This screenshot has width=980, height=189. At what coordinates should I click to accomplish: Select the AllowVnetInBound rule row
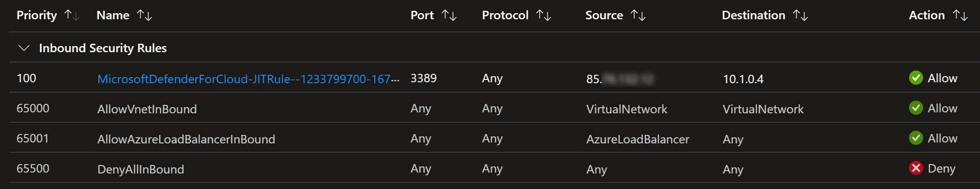pyautogui.click(x=494, y=108)
